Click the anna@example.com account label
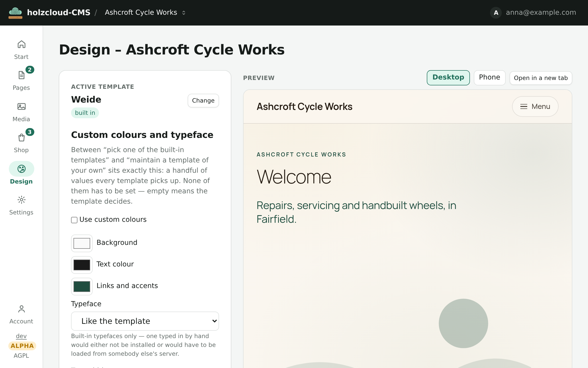This screenshot has width=588, height=368. coord(541,13)
